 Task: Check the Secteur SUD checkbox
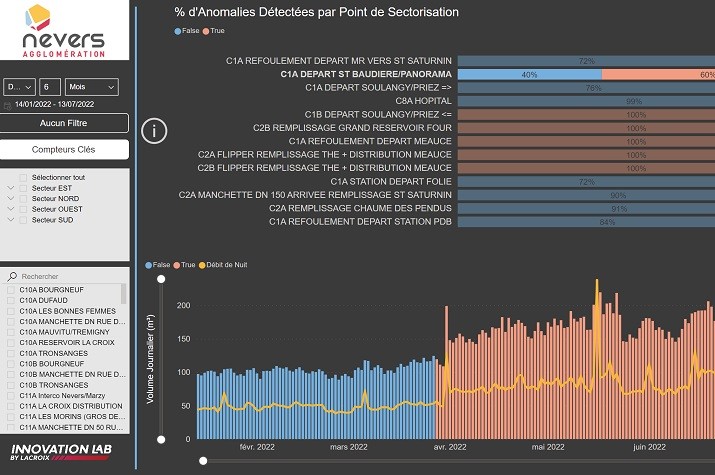[x=23, y=220]
